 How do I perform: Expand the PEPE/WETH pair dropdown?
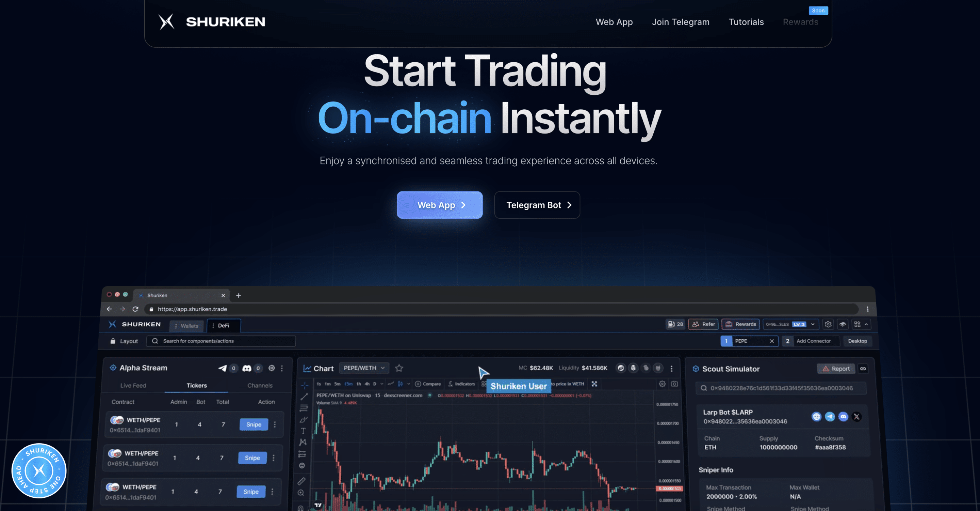coord(364,368)
